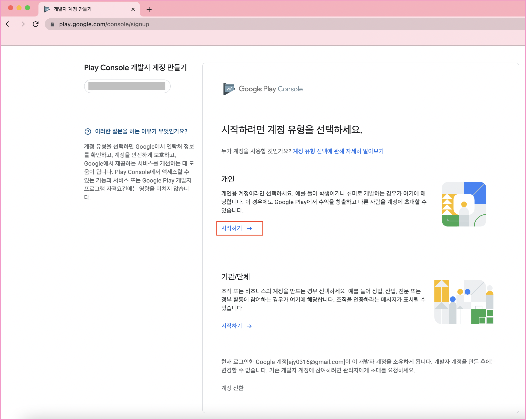Viewport: 526px width, 420px height.
Task: Click the grey redacted account pill in sidebar
Action: click(127, 86)
